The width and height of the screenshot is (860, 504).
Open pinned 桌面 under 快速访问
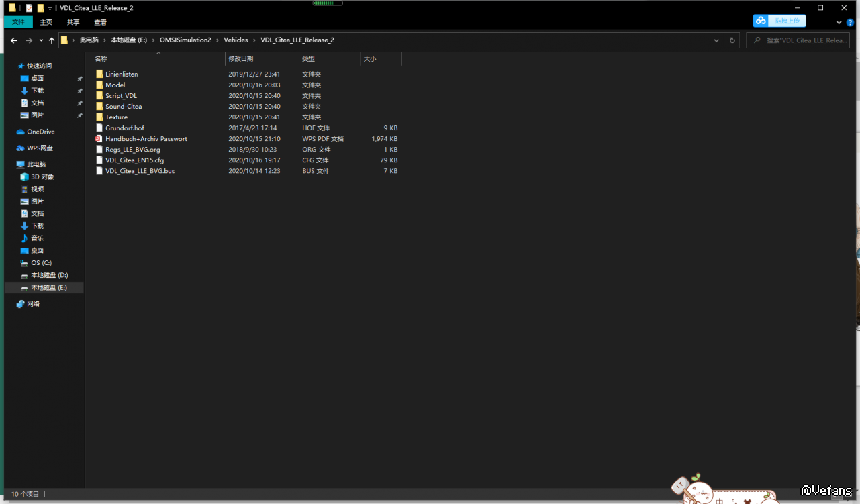coord(37,79)
